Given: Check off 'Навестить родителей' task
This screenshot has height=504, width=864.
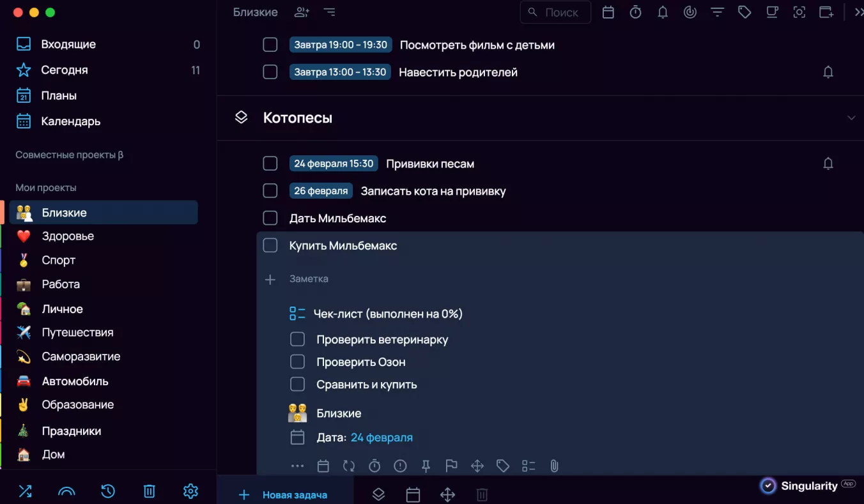Looking at the screenshot, I should click(x=270, y=72).
